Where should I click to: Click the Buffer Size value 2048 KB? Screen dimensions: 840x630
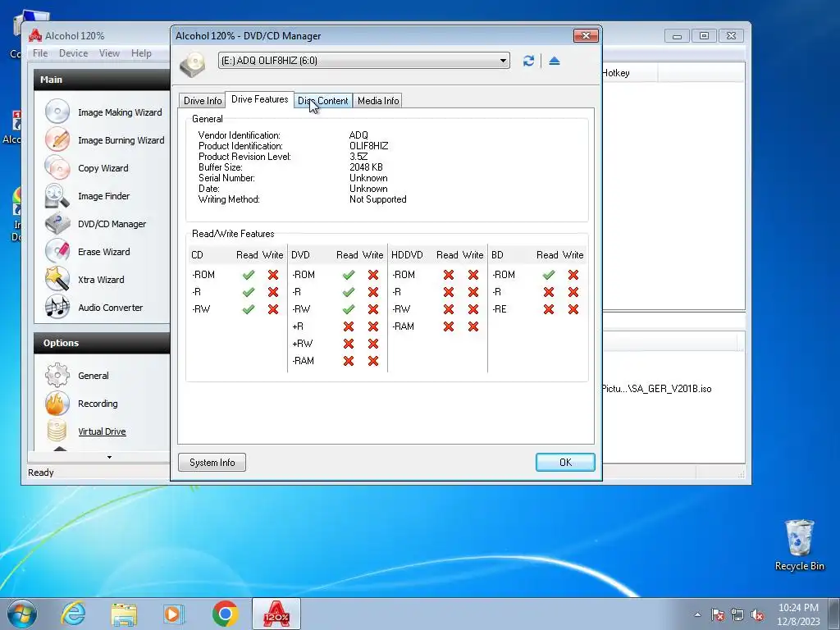point(366,167)
